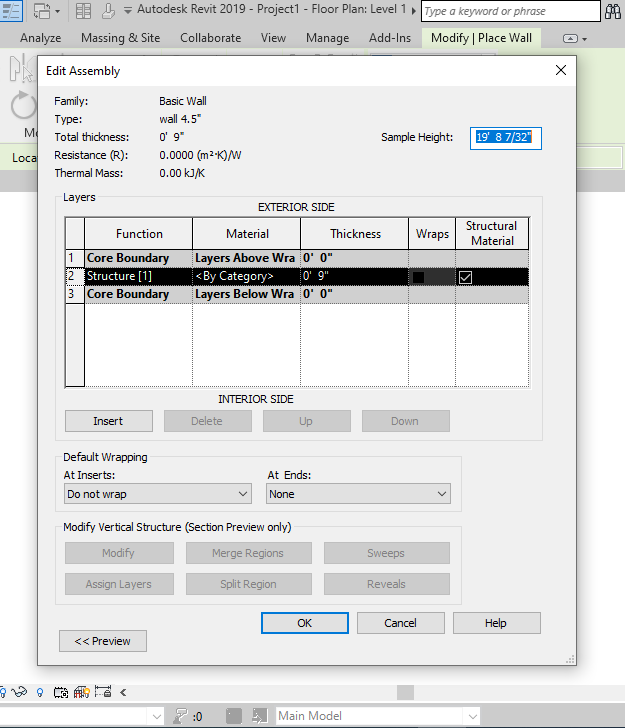The height and width of the screenshot is (728, 625).
Task: Click the Layers Below Wrap cell
Action: pos(246,294)
